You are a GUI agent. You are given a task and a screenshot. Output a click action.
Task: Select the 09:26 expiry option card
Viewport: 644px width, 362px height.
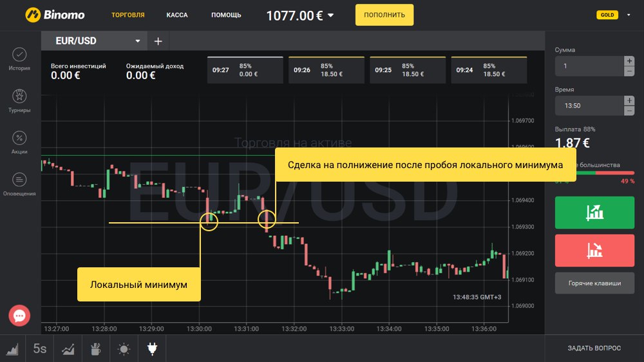(x=327, y=70)
